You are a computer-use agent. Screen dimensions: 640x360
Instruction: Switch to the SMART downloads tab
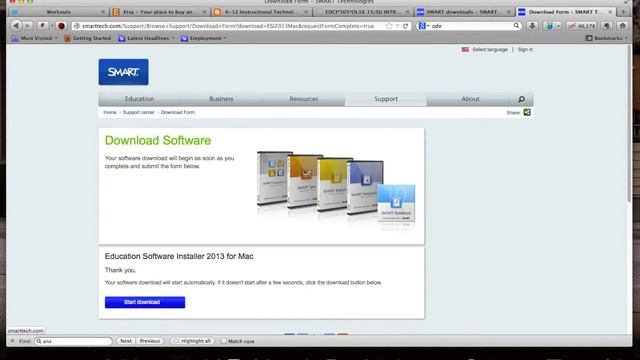point(464,12)
